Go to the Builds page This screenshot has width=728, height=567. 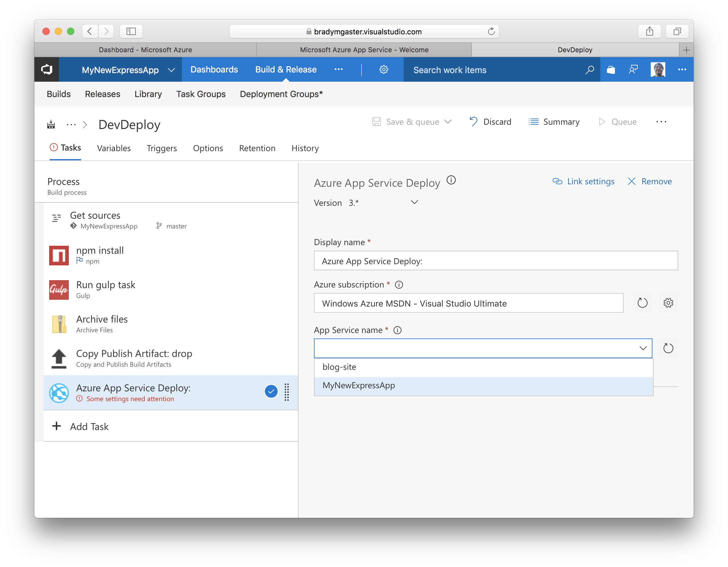pyautogui.click(x=59, y=94)
